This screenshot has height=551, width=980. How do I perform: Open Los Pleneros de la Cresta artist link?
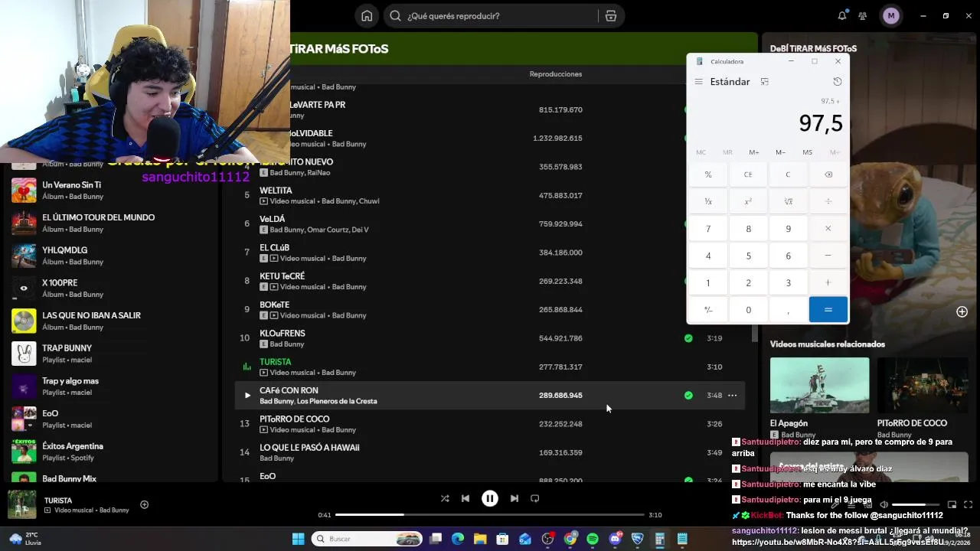tap(337, 401)
